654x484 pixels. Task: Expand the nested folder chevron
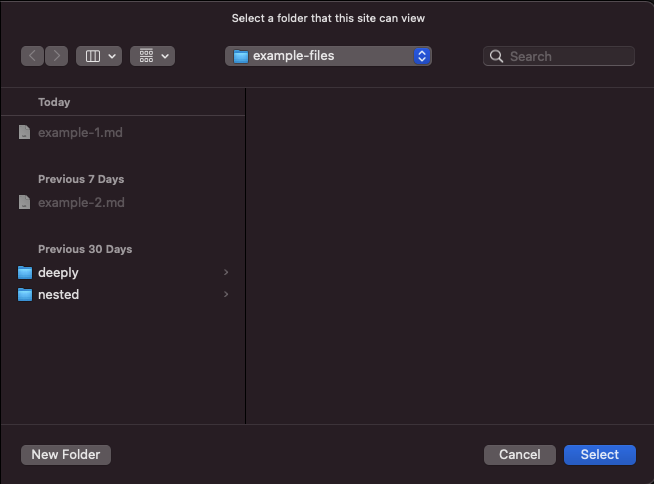226,294
